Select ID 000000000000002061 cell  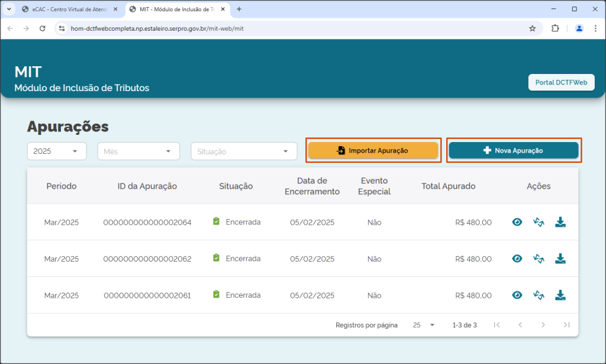click(x=147, y=295)
